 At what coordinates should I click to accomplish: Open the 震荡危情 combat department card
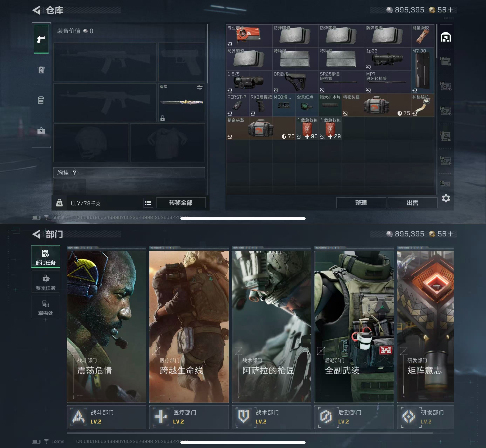pyautogui.click(x=106, y=326)
